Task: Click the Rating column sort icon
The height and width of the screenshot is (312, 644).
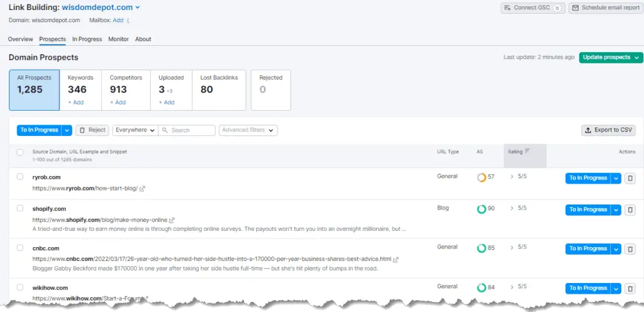Action: (528, 151)
